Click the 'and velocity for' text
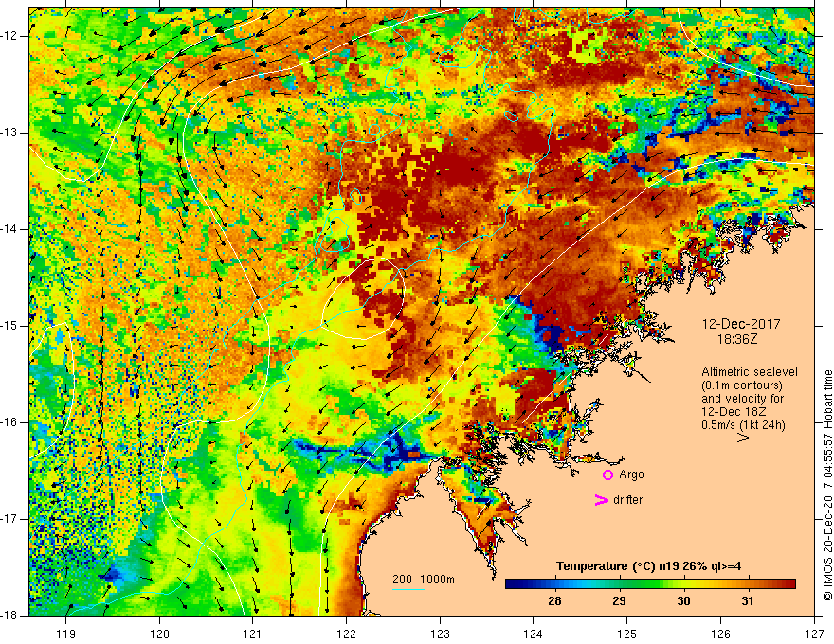The width and height of the screenshot is (834, 644). click(742, 399)
